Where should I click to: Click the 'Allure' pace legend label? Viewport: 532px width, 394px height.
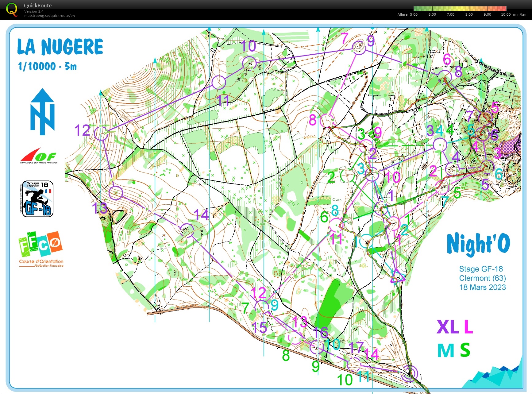(x=403, y=14)
